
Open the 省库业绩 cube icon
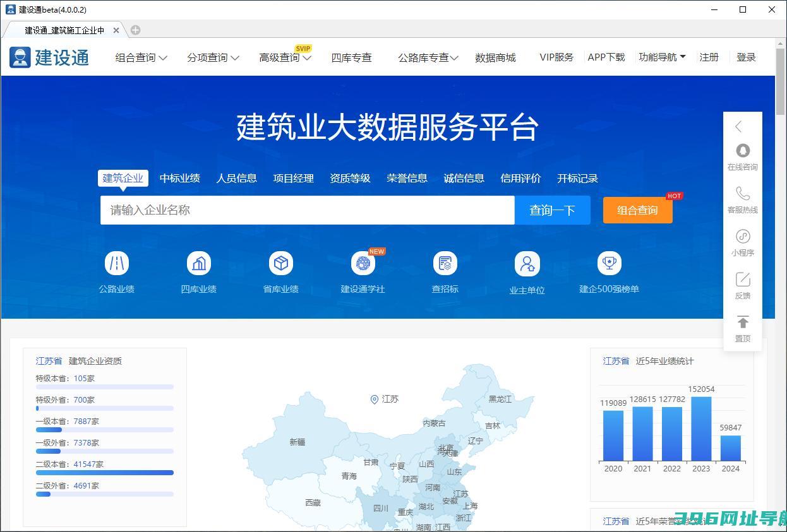[281, 263]
